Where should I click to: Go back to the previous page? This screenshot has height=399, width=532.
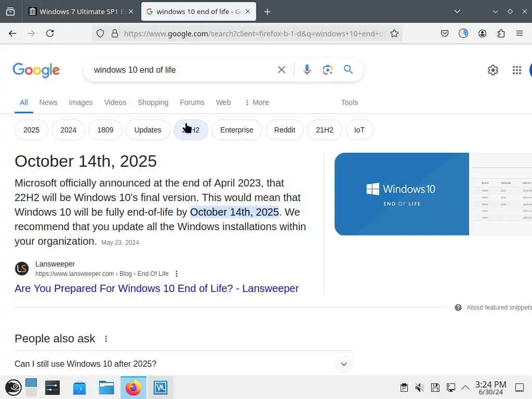click(12, 33)
